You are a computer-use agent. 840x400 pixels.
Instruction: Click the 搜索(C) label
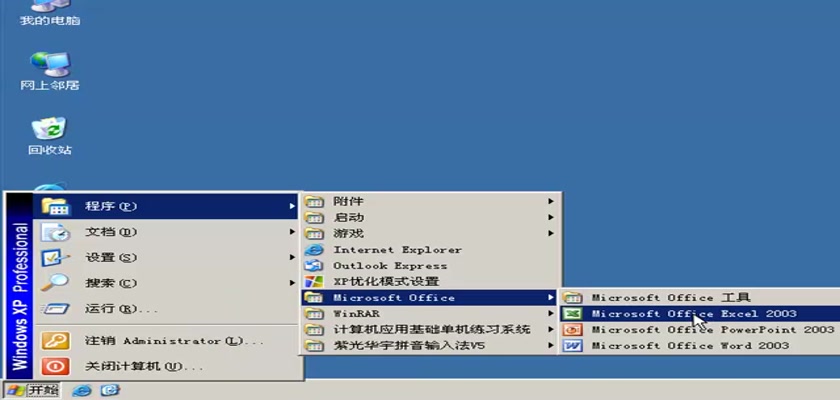coord(111,283)
